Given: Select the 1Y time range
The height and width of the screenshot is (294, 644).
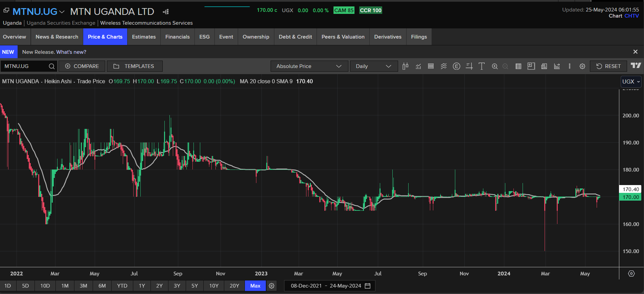Looking at the screenshot, I should 142,286.
